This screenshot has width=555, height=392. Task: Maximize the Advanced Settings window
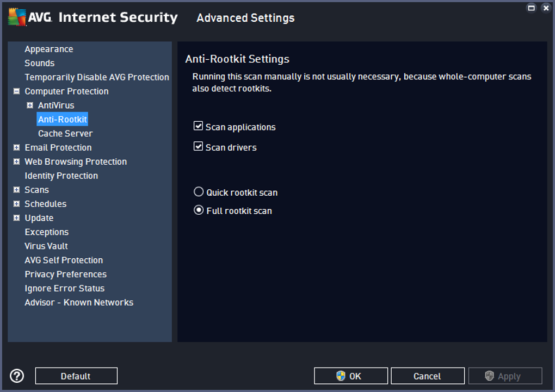[x=532, y=8]
